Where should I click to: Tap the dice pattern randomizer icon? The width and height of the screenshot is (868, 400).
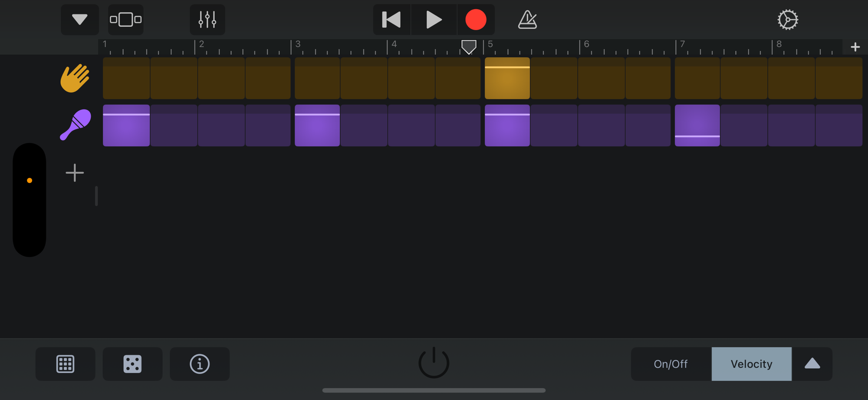(x=132, y=364)
